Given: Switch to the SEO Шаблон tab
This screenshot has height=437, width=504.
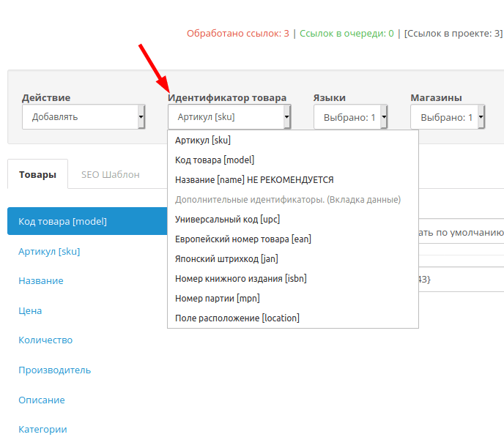Looking at the screenshot, I should coord(110,175).
